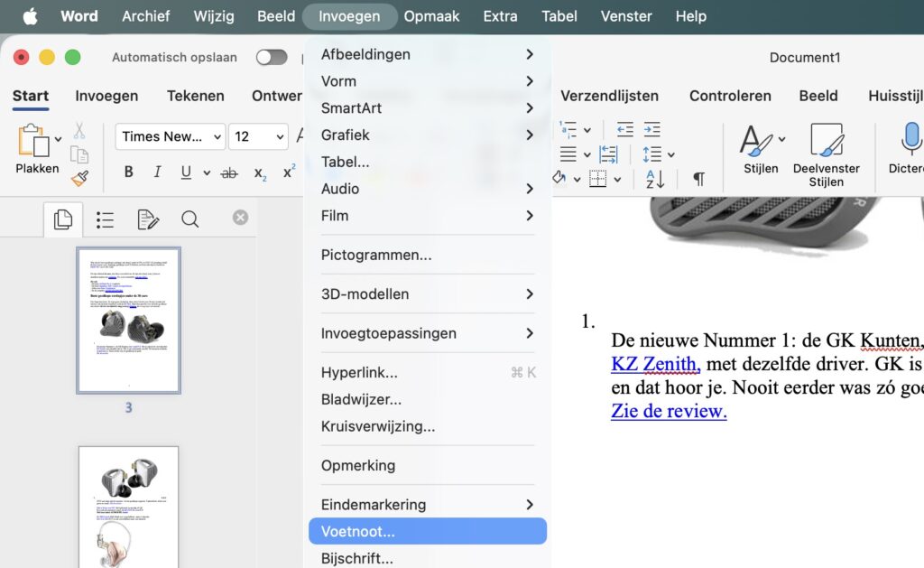This screenshot has height=568, width=924.
Task: Open the 'Zie de review.' hyperlink
Action: pos(668,411)
